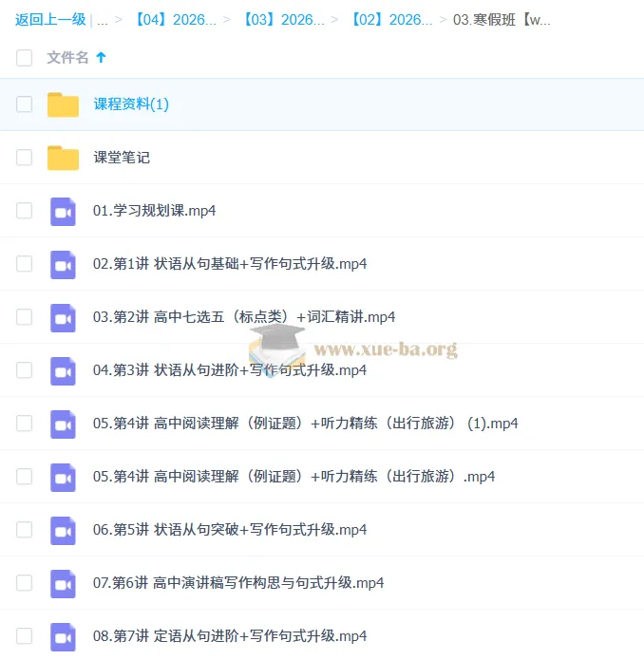The height and width of the screenshot is (660, 644).
Task: Click video icon for 03.第2讲 高中七选五
Action: (x=63, y=317)
